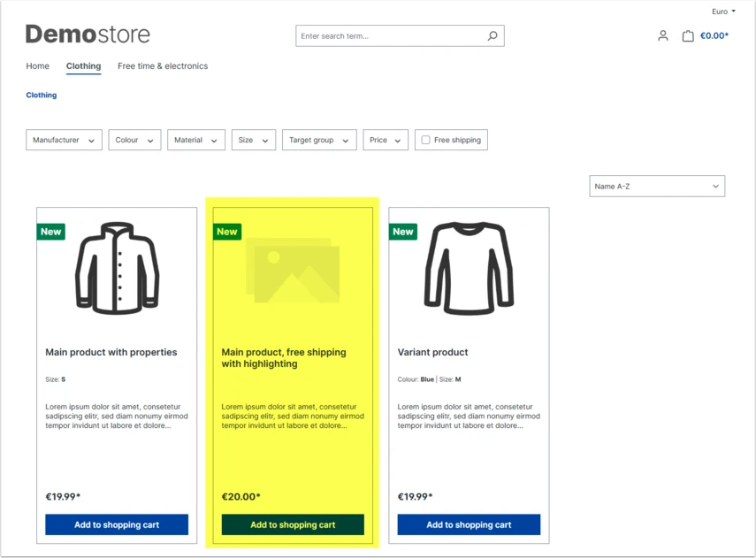Click the Demostore logo
The height and width of the screenshot is (558, 756).
click(x=88, y=34)
